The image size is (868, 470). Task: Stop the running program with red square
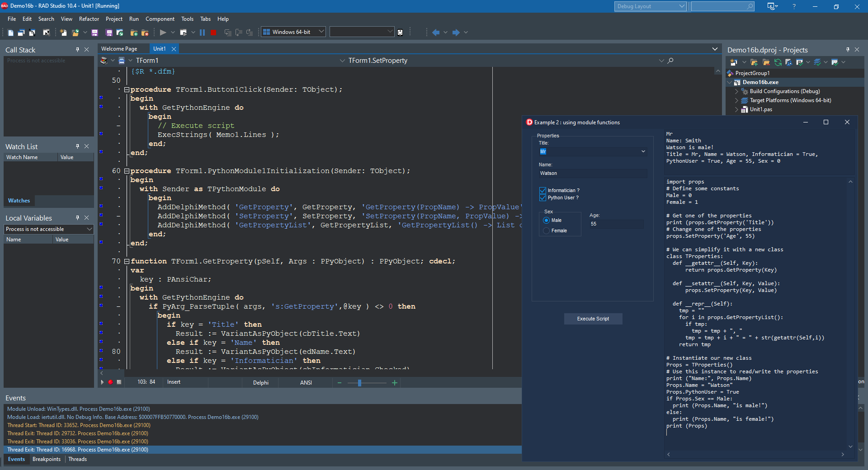pos(213,33)
